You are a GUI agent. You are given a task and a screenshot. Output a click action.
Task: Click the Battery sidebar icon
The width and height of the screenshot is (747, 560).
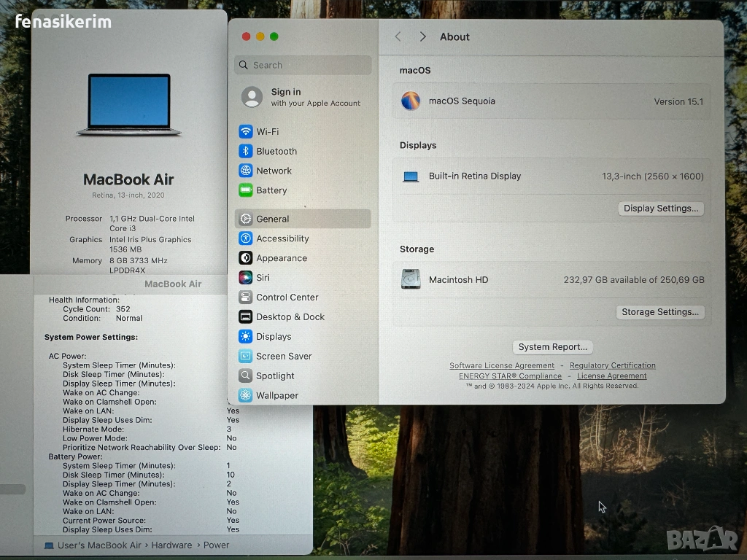pyautogui.click(x=246, y=190)
